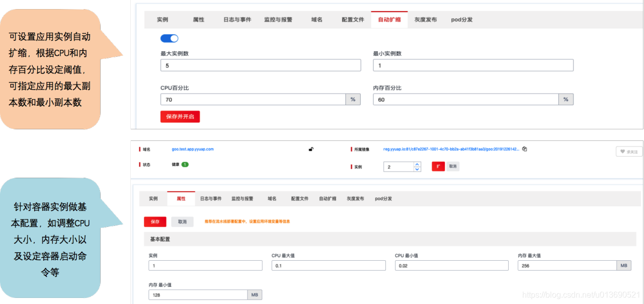Image resolution: width=644 pixels, height=304 pixels.
Task: Open the 自动扩缩 tab in the lower panel
Action: (328, 199)
